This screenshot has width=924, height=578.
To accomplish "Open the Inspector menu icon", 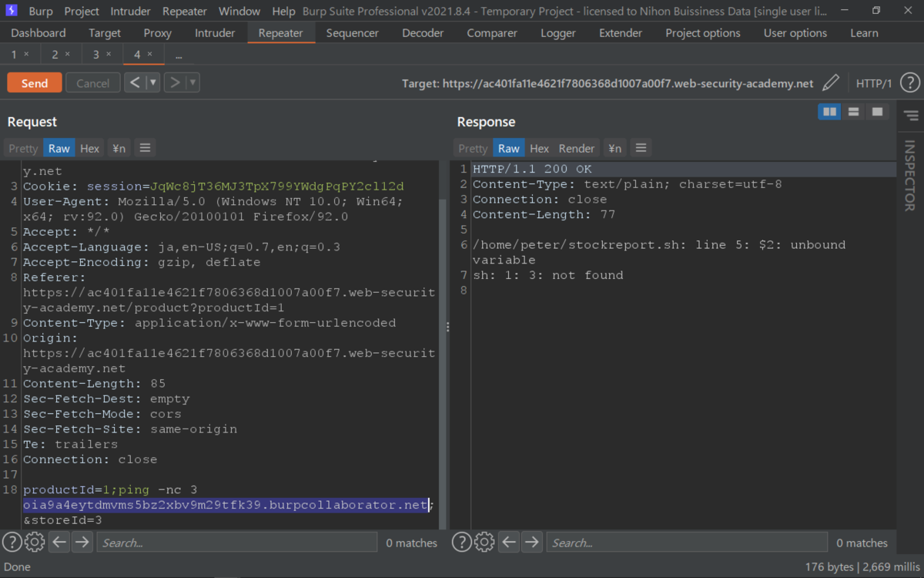I will click(x=911, y=116).
